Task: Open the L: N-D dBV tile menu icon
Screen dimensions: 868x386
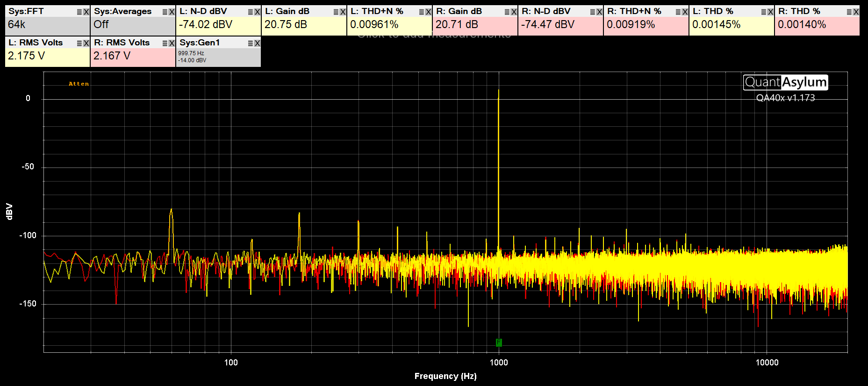Action: click(251, 12)
